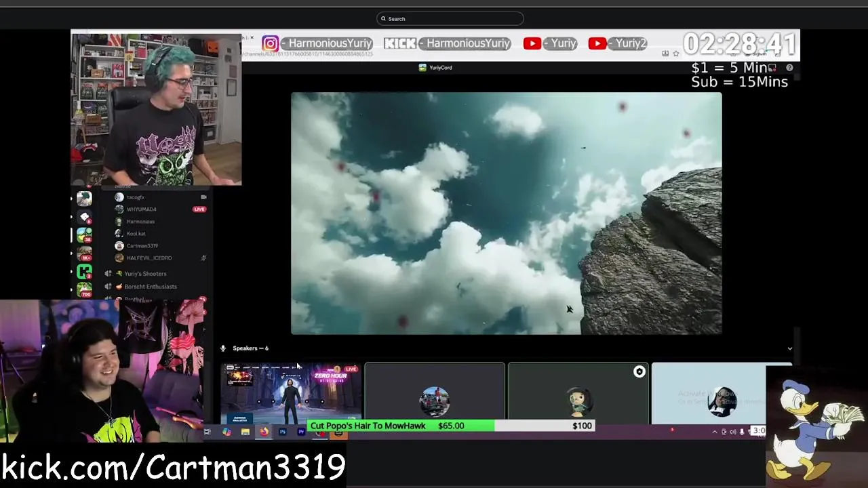Open Photoshop from the taskbar
The image size is (868, 488).
[x=283, y=432]
